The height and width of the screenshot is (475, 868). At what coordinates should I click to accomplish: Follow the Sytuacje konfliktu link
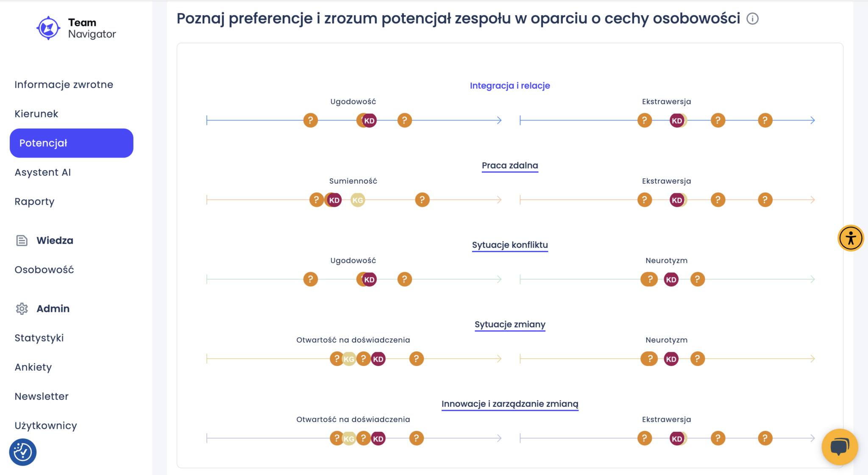[x=510, y=245]
